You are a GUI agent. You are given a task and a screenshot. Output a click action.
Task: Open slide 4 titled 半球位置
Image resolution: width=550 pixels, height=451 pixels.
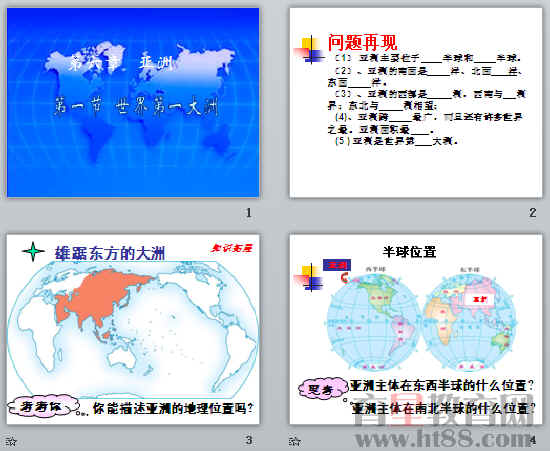point(416,329)
